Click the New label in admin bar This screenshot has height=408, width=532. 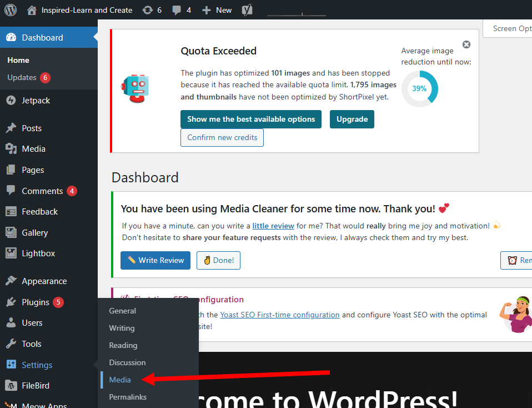(x=224, y=10)
